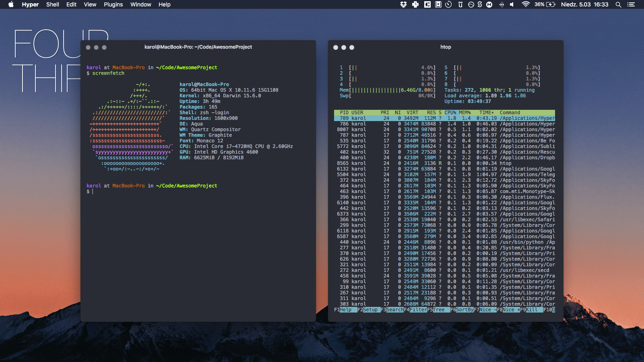The height and width of the screenshot is (362, 644).
Task: Select htop process row PID 789
Action: click(x=444, y=118)
